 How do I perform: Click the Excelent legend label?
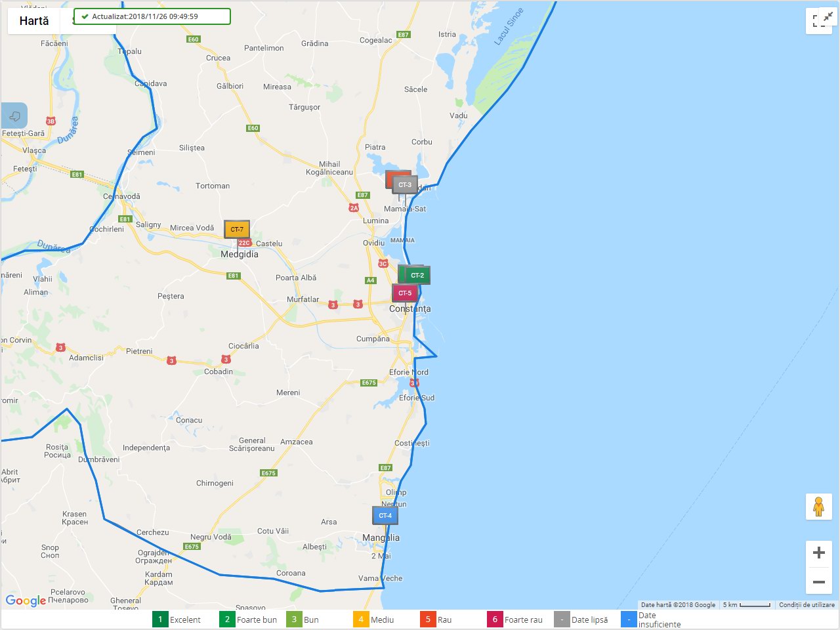click(x=185, y=620)
